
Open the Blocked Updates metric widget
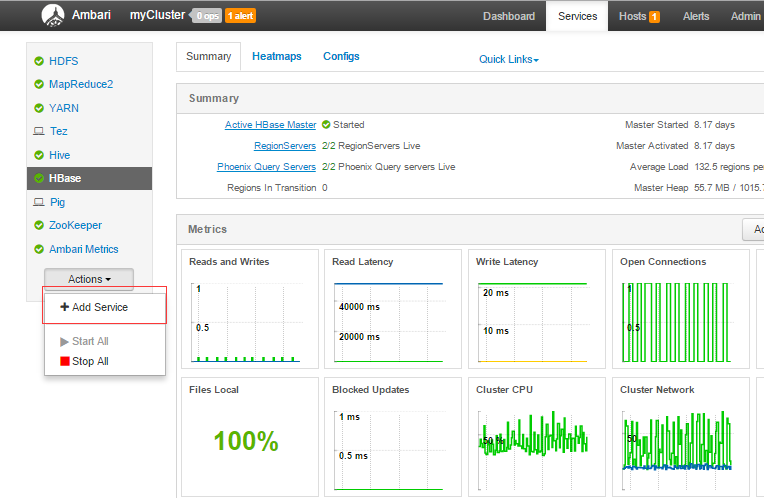click(393, 437)
